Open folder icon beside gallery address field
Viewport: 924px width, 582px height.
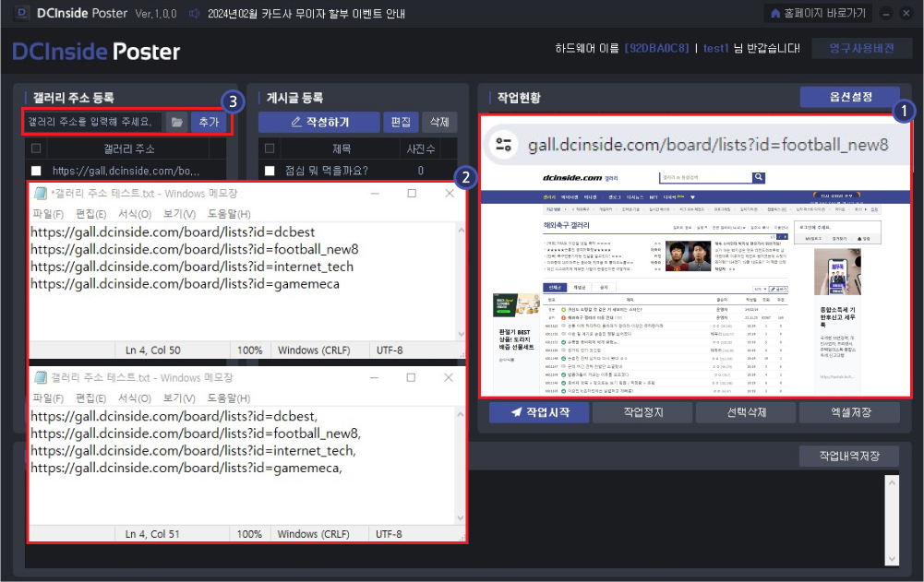pyautogui.click(x=177, y=122)
